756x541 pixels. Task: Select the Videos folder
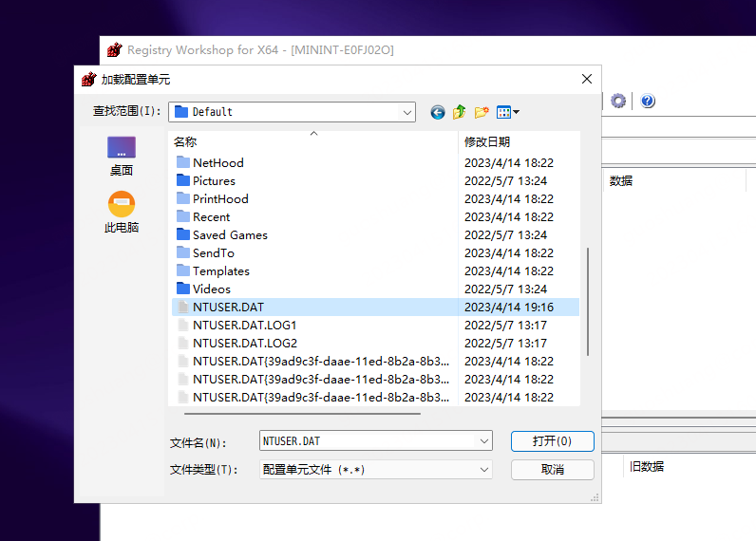[x=211, y=289]
